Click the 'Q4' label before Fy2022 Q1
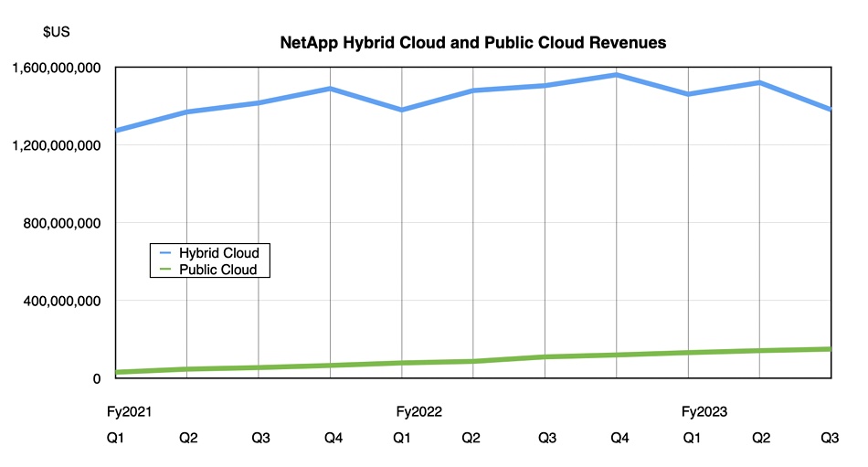This screenshot has width=868, height=467. click(333, 438)
